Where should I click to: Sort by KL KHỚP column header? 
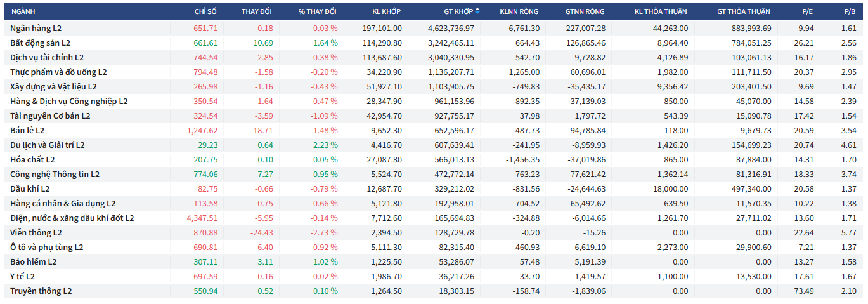386,11
